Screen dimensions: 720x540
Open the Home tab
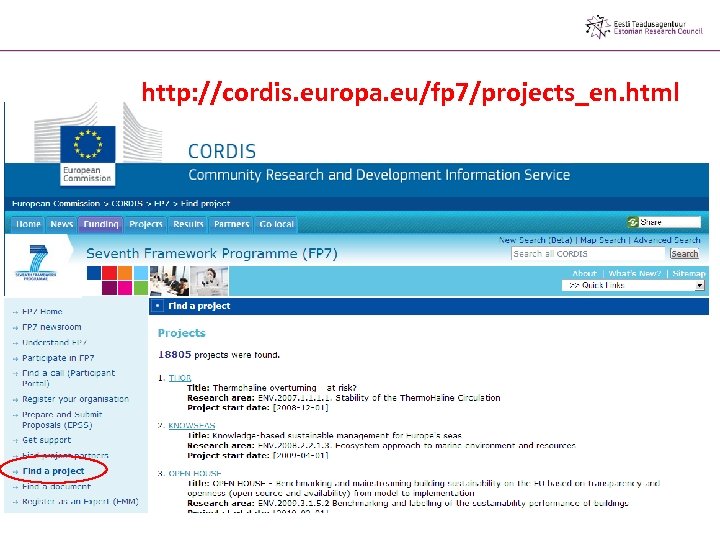point(28,224)
